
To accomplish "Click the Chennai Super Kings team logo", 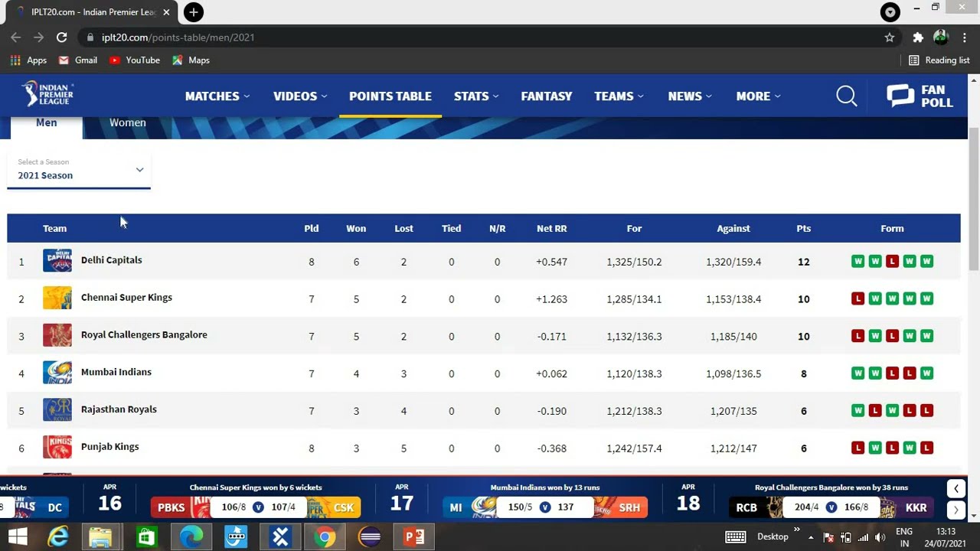I will point(57,298).
